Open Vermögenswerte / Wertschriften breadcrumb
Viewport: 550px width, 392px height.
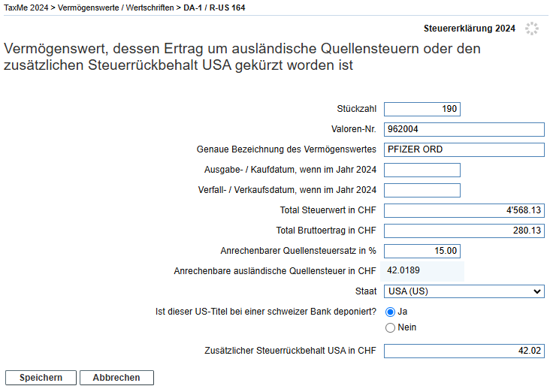tap(116, 8)
